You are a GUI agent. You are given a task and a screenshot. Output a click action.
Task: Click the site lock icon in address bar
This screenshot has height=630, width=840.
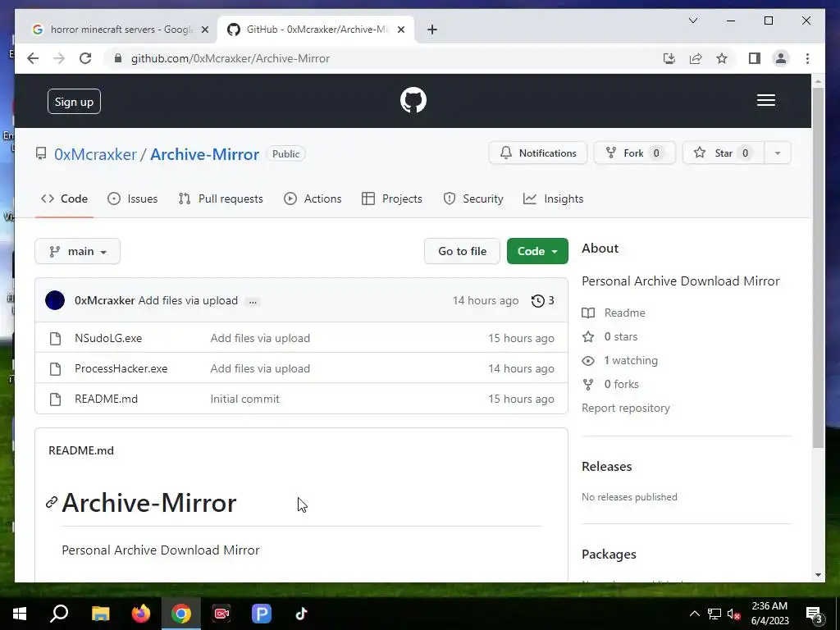coord(118,58)
